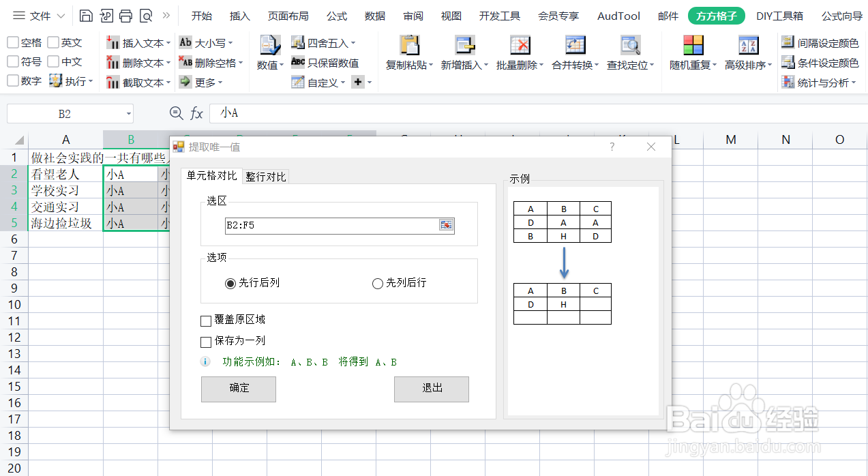Viewport: 868px width, 476px height.
Task: Select the 先行后列 radio option
Action: pos(230,284)
